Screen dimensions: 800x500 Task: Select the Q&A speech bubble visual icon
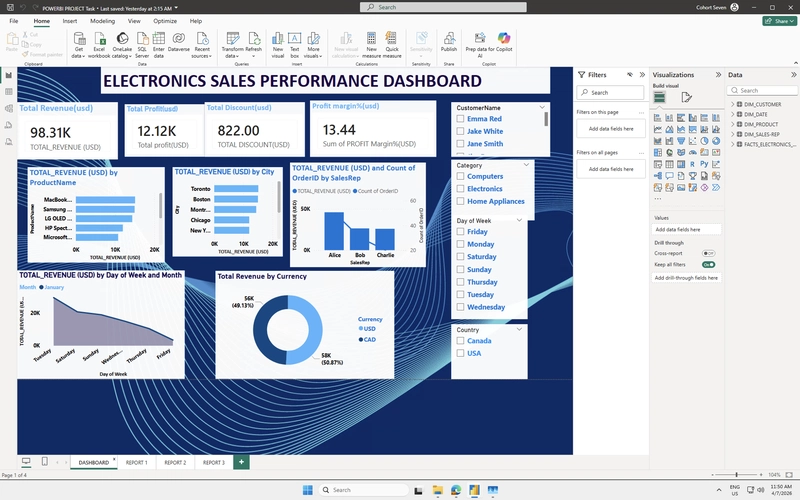click(x=669, y=176)
